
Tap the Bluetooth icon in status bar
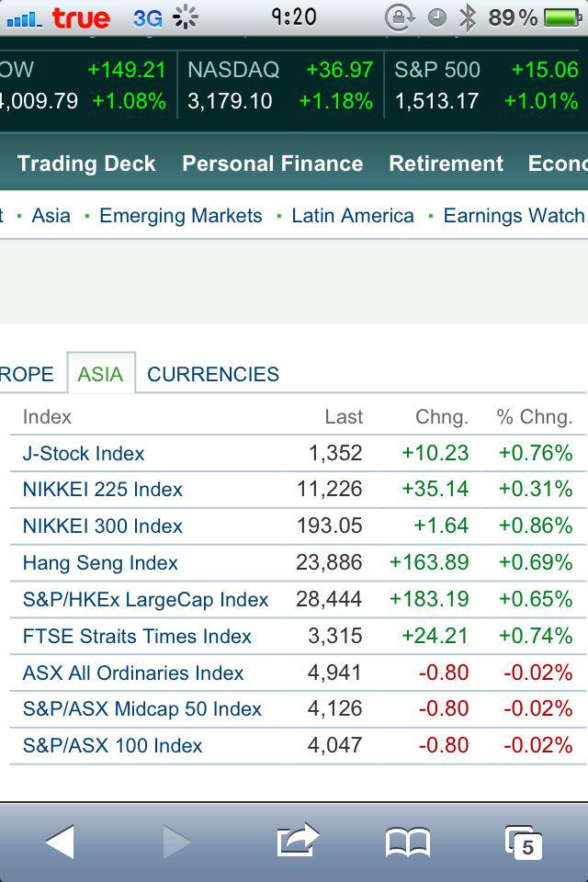(x=468, y=17)
